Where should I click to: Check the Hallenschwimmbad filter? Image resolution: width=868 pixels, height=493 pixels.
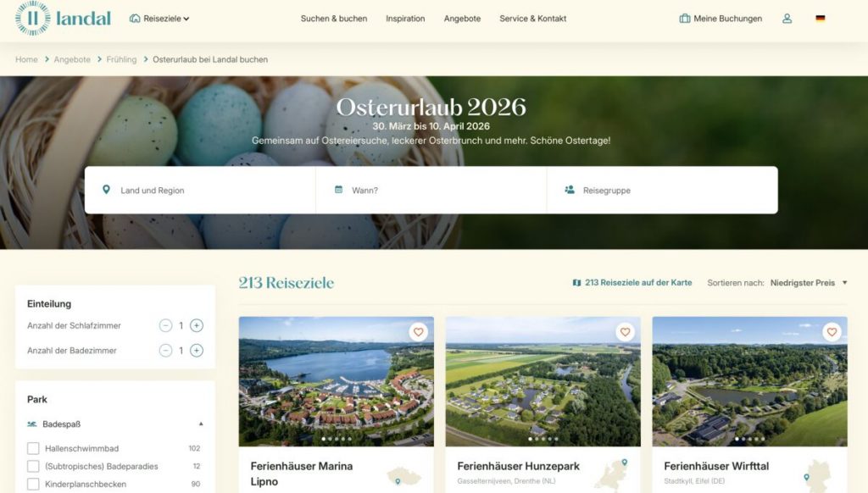(x=33, y=448)
